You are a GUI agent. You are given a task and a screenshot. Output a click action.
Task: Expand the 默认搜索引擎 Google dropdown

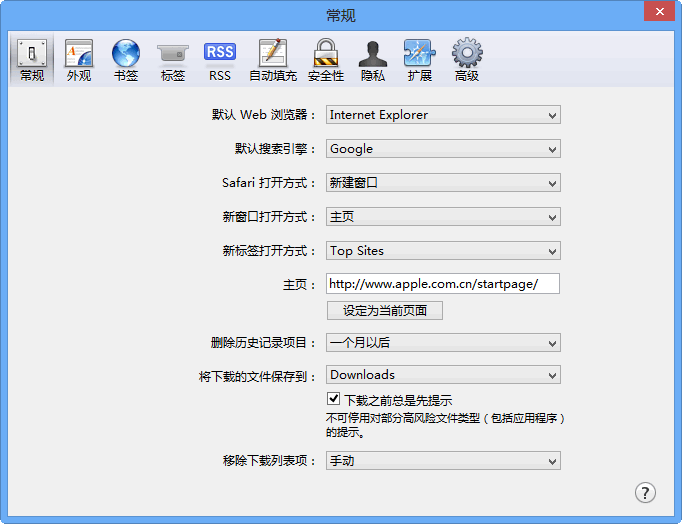443,149
